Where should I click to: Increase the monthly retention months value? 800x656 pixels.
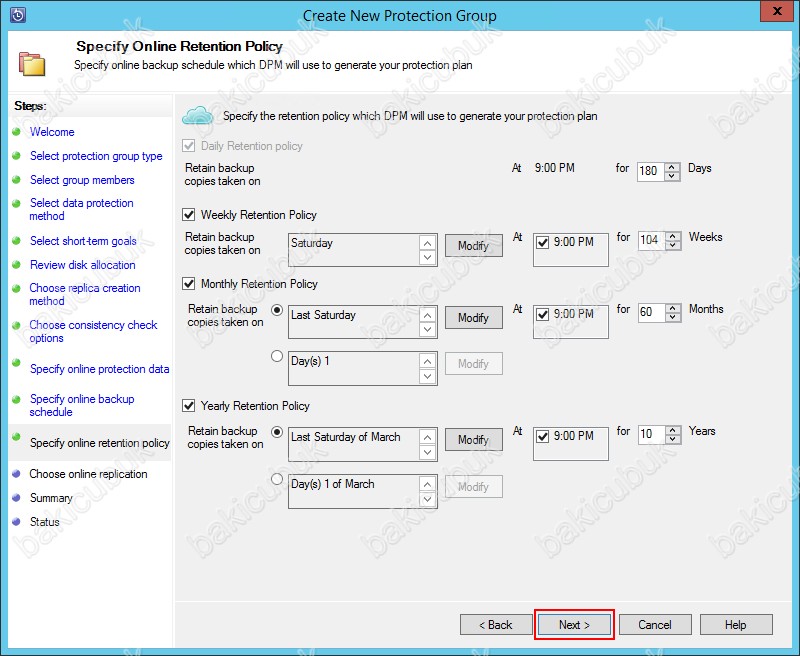[672, 307]
